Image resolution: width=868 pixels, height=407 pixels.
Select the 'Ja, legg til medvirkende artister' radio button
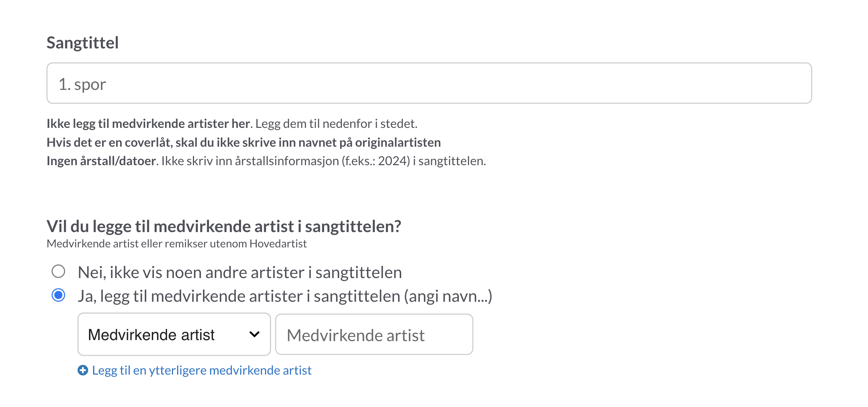coord(58,295)
